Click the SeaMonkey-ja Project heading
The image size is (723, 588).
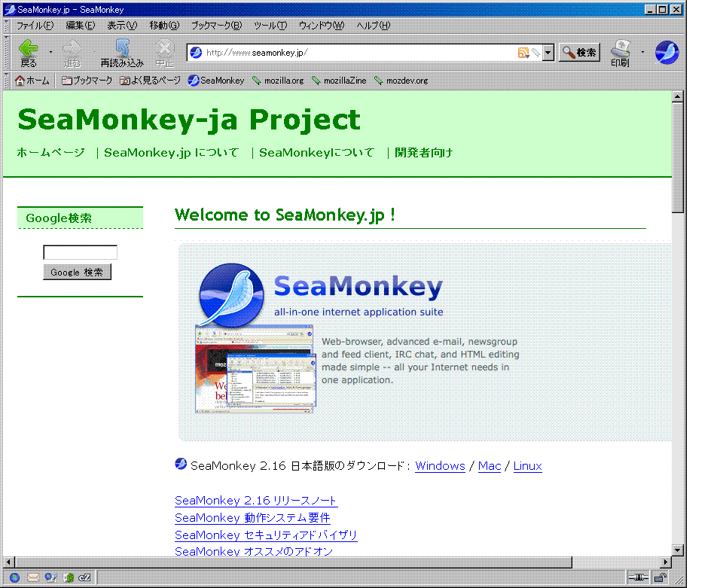[x=189, y=120]
